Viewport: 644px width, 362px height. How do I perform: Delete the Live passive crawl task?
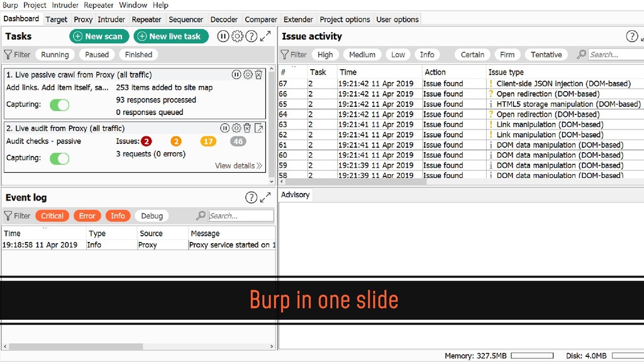[x=258, y=74]
